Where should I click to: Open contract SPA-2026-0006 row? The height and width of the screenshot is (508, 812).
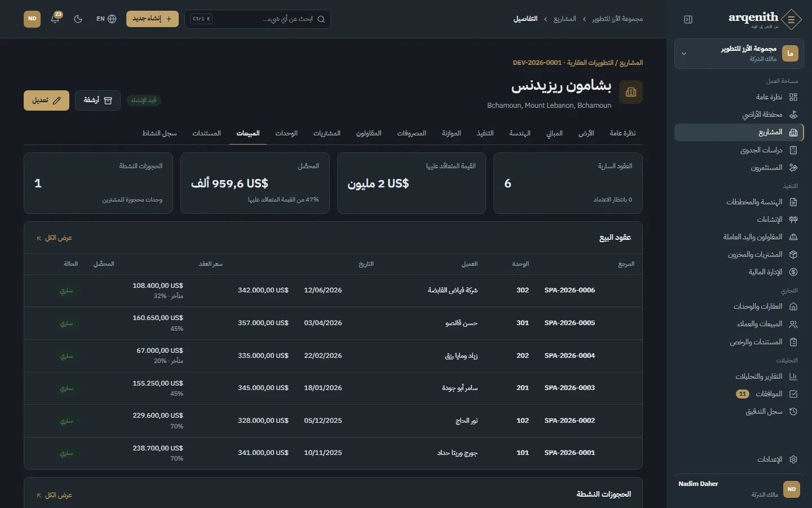pos(333,291)
